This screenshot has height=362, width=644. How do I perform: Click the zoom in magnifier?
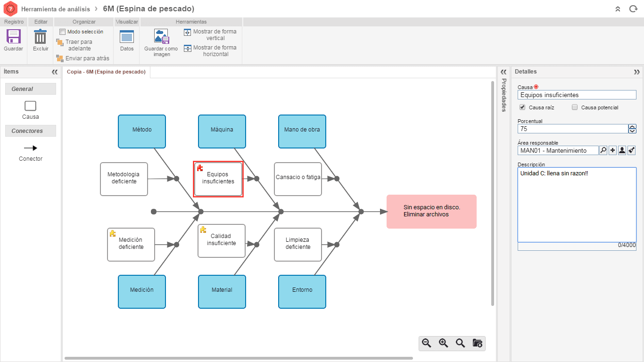click(444, 343)
